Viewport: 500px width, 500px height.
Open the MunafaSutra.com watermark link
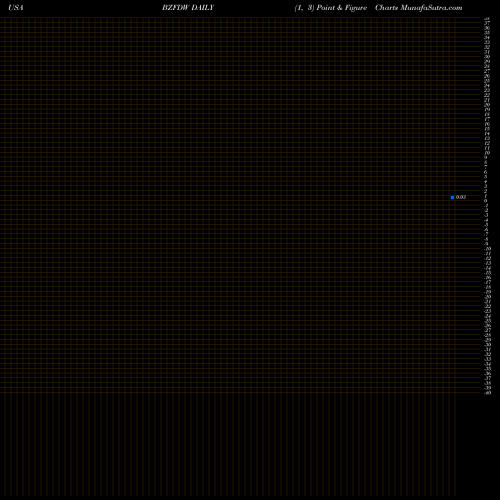pyautogui.click(x=431, y=8)
